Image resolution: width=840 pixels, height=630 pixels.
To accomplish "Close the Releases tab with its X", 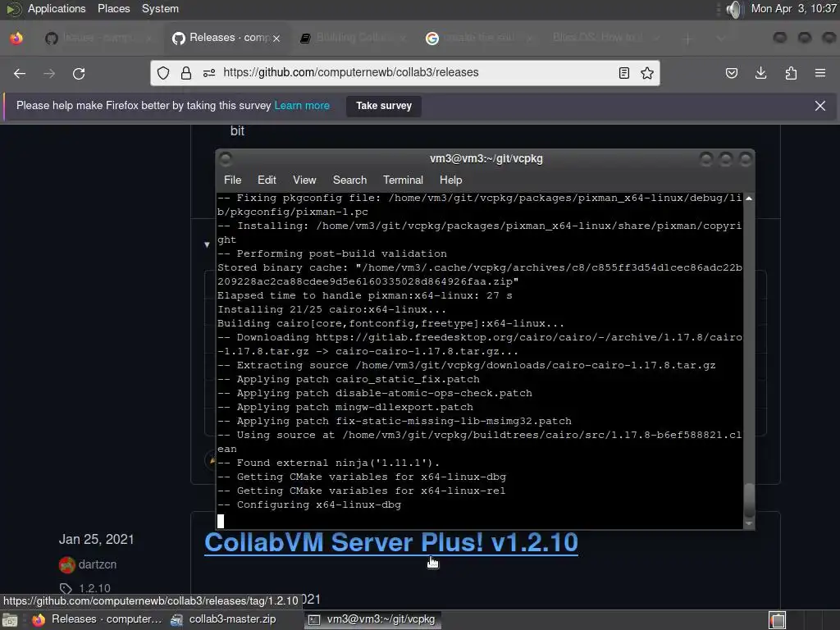I will tap(276, 38).
